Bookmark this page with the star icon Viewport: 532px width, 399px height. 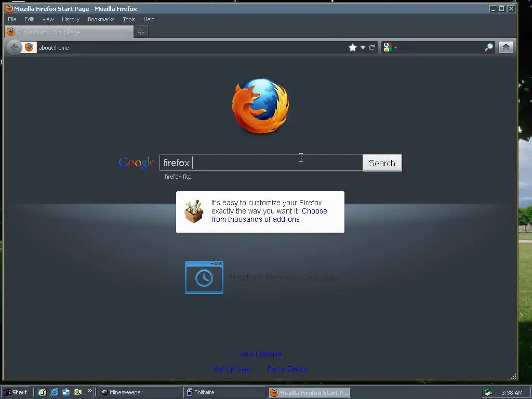coord(353,47)
